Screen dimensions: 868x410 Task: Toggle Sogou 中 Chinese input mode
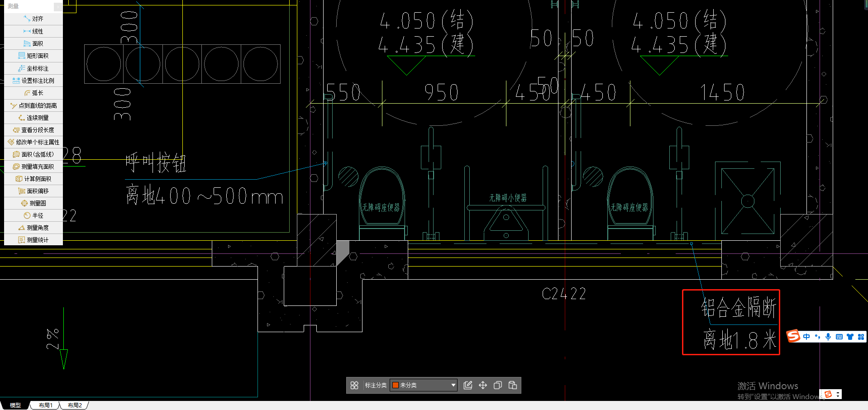click(x=806, y=336)
